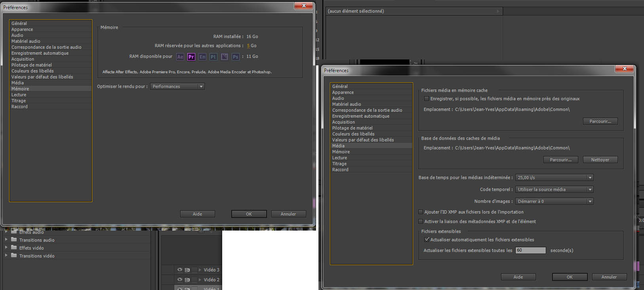Click the growing files refresh seconds field
This screenshot has width=644, height=290.
tap(530, 250)
